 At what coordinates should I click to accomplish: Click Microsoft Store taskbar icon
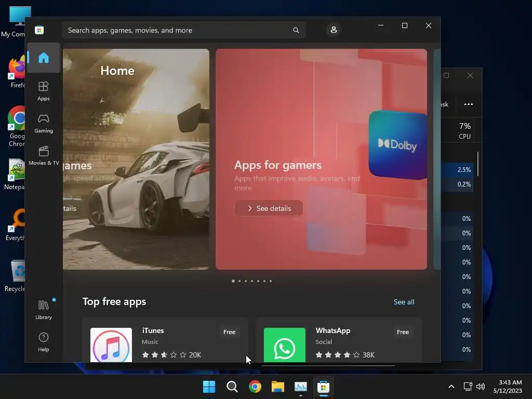coord(324,387)
